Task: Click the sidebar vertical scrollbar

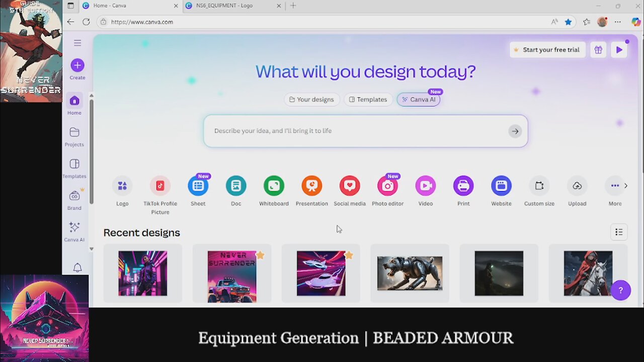Action: pos(91,151)
